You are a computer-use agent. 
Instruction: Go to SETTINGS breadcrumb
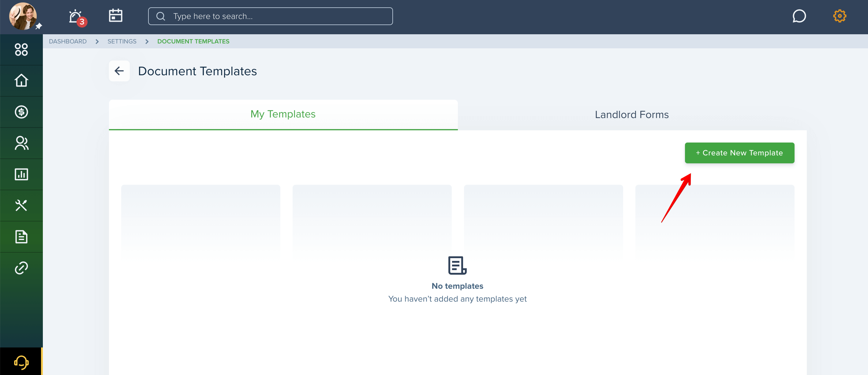click(x=122, y=41)
